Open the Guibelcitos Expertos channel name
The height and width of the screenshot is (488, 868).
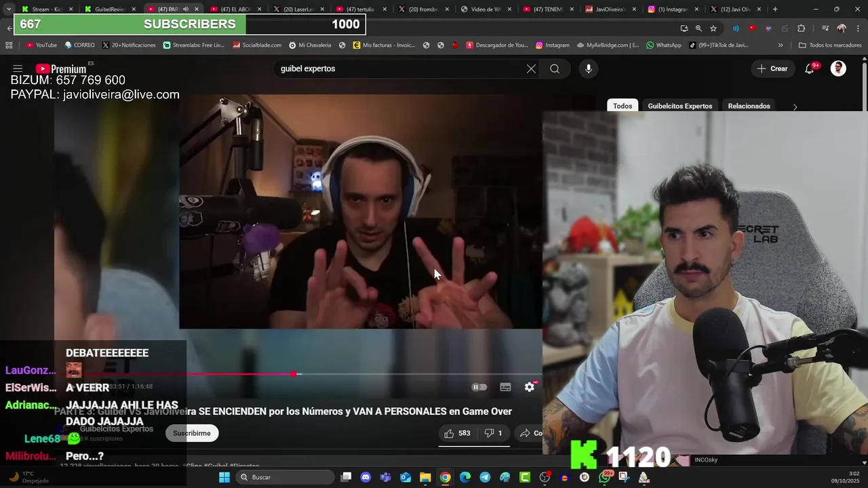[117, 429]
